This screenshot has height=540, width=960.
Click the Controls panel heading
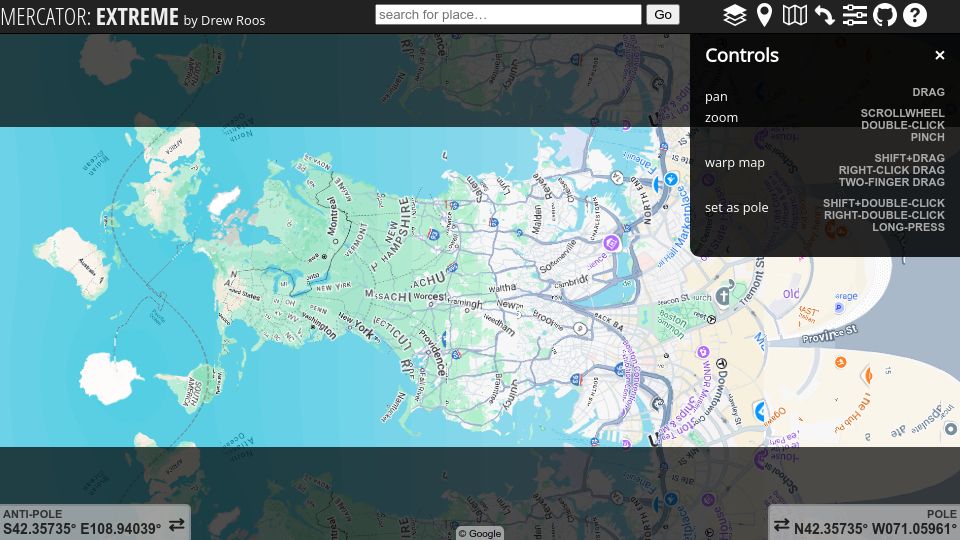(x=741, y=55)
